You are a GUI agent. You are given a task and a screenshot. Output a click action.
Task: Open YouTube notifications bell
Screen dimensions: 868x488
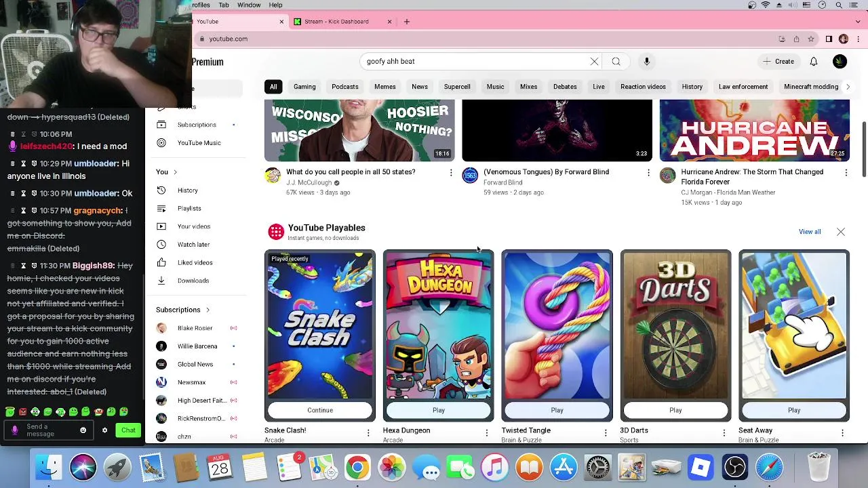pyautogui.click(x=814, y=62)
